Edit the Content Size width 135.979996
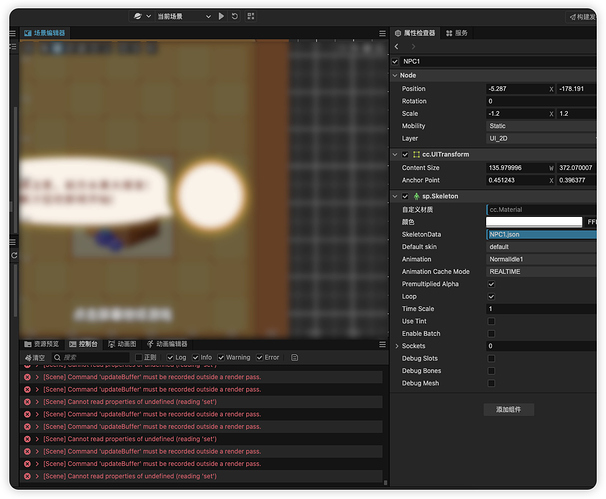Screen dimensions: 606x499 point(517,168)
